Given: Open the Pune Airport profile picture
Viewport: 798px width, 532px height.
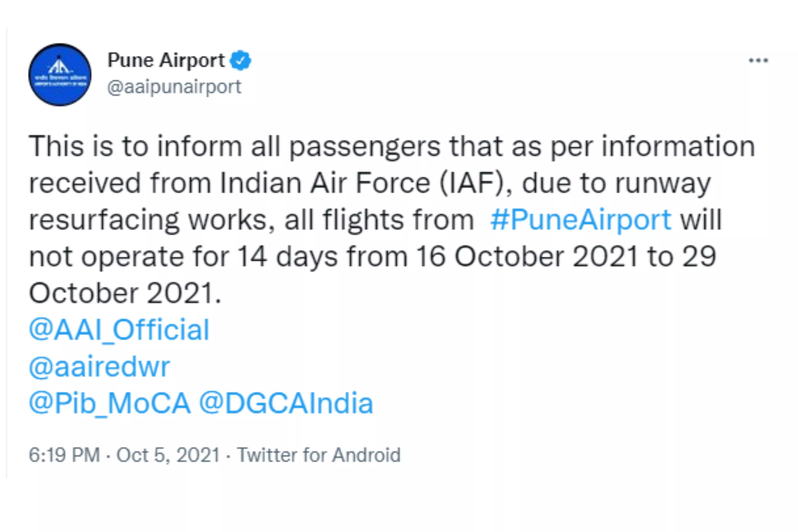Looking at the screenshot, I should click(60, 75).
